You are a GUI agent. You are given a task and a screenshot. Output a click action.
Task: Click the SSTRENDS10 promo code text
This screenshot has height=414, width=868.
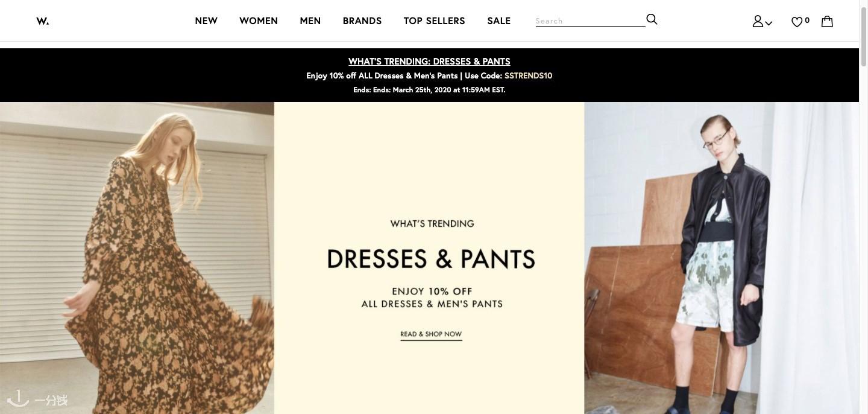(x=528, y=76)
